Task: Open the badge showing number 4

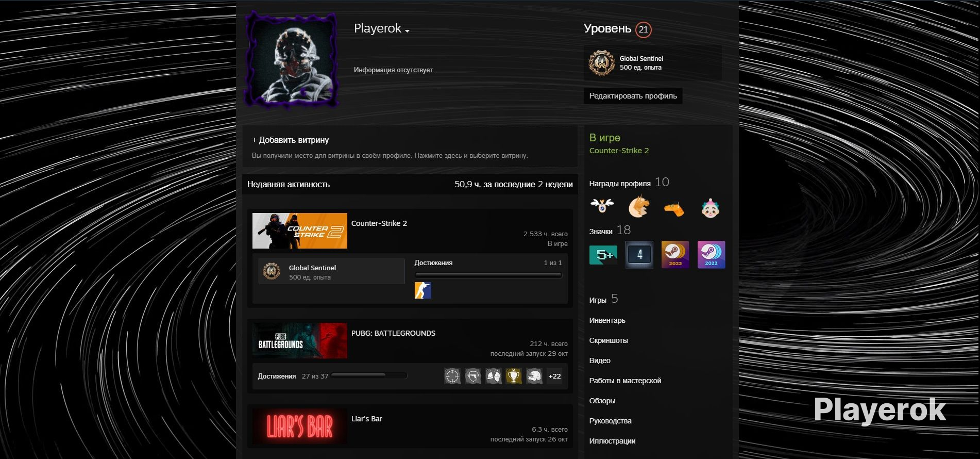Action: [639, 254]
